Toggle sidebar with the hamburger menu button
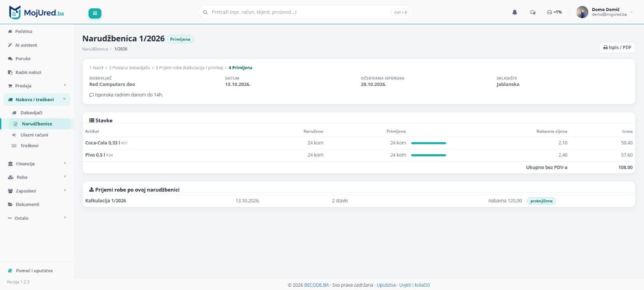Viewport: 644px width, 290px height. (x=95, y=13)
